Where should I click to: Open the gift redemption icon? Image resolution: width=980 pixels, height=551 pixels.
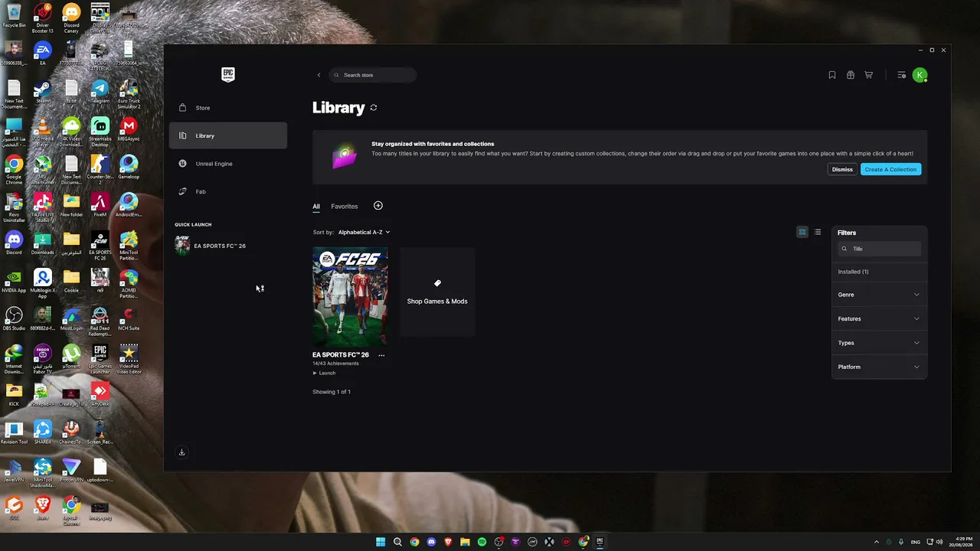pos(851,75)
